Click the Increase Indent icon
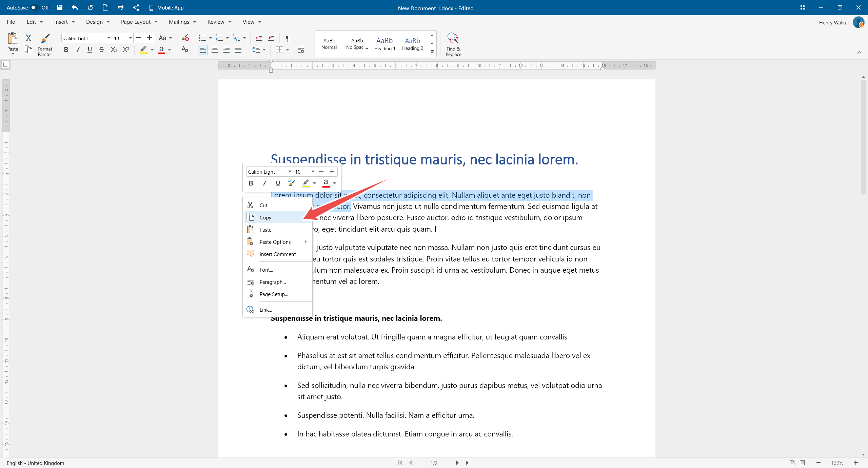 [x=271, y=38]
